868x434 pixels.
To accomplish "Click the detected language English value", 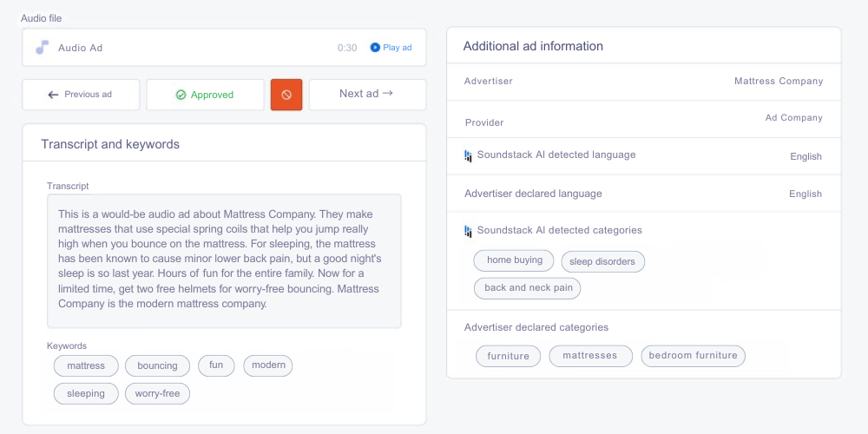I will coord(806,156).
